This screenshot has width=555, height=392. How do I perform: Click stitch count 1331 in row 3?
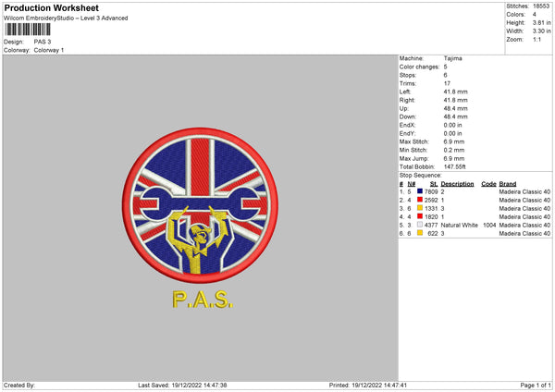tap(431, 208)
